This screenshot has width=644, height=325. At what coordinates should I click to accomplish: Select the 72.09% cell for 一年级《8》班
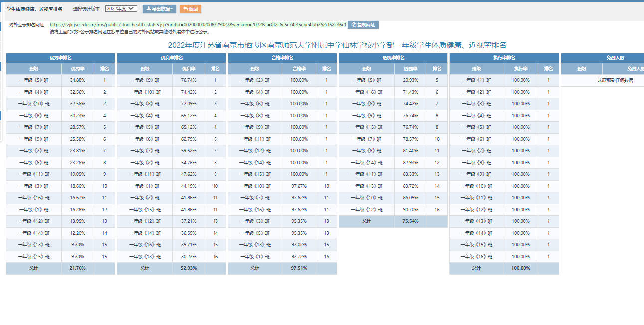click(x=189, y=104)
